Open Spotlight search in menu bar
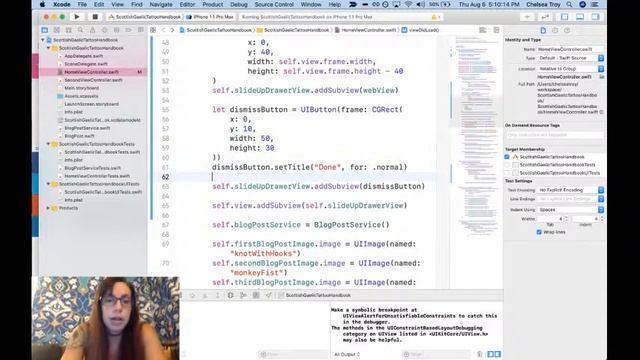This screenshot has height=360, width=640. pyautogui.click(x=569, y=4)
